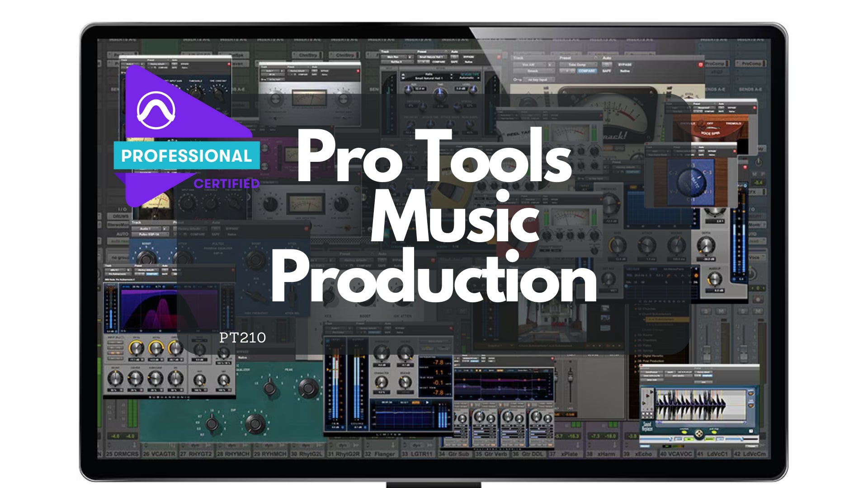Toggle BYPASS on the Smack! plugin

625,65
